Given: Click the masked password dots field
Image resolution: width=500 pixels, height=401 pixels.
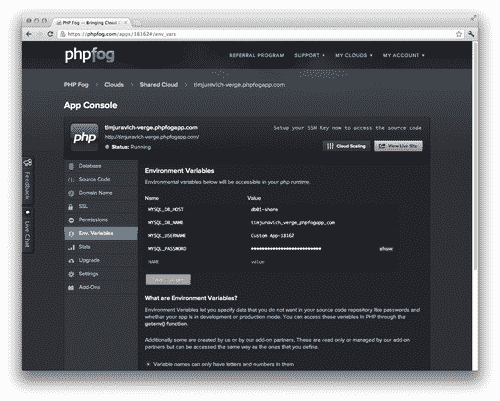Looking at the screenshot, I should tap(286, 249).
